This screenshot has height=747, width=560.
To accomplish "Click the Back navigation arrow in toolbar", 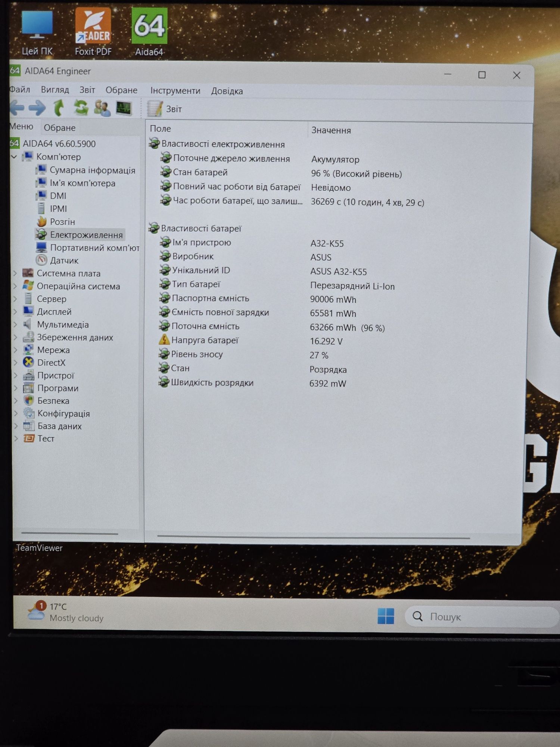I will (17, 108).
